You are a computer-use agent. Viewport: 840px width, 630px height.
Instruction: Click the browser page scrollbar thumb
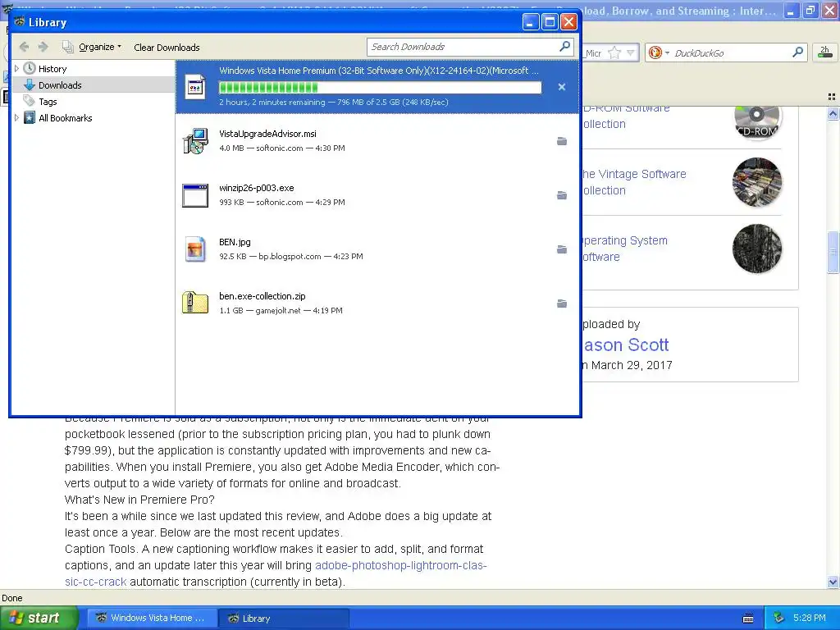(833, 252)
